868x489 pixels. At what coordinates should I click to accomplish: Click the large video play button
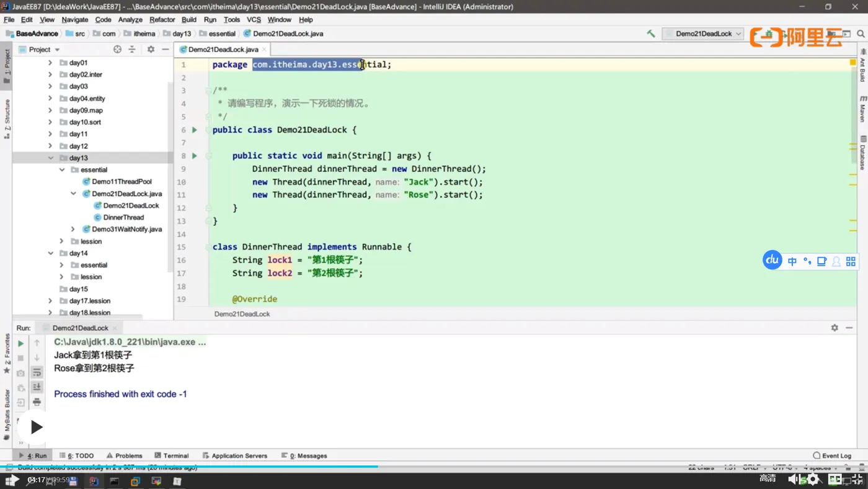point(36,427)
